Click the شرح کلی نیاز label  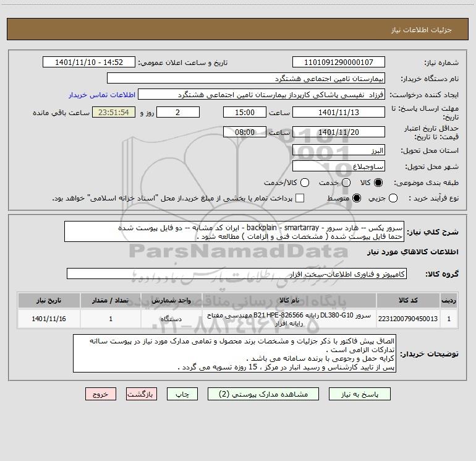point(433,232)
